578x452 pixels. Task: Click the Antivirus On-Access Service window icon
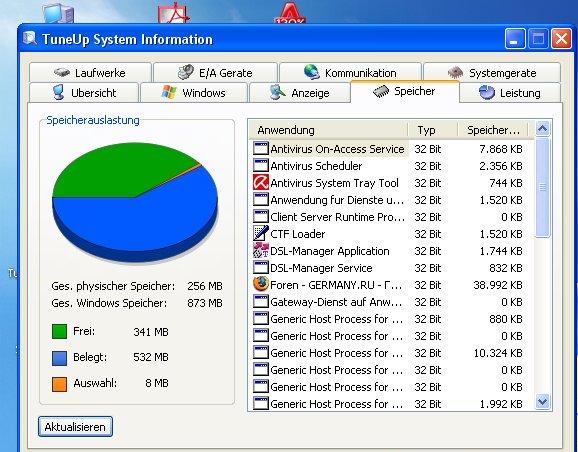click(261, 149)
